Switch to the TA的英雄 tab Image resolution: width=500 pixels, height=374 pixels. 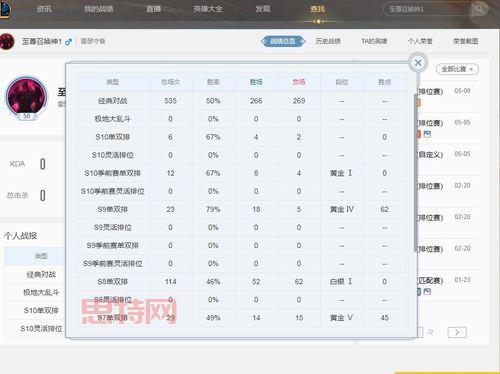click(x=374, y=41)
